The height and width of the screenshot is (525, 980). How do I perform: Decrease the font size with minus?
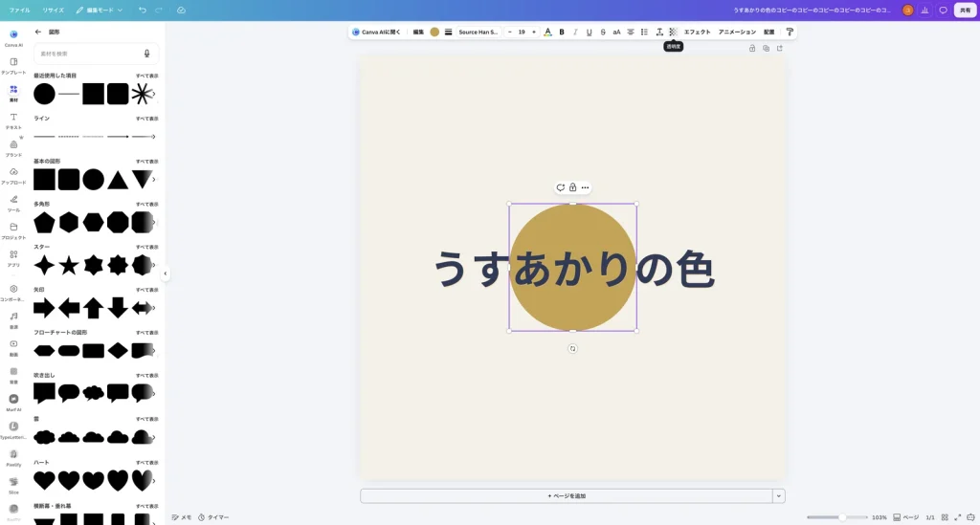pos(509,32)
